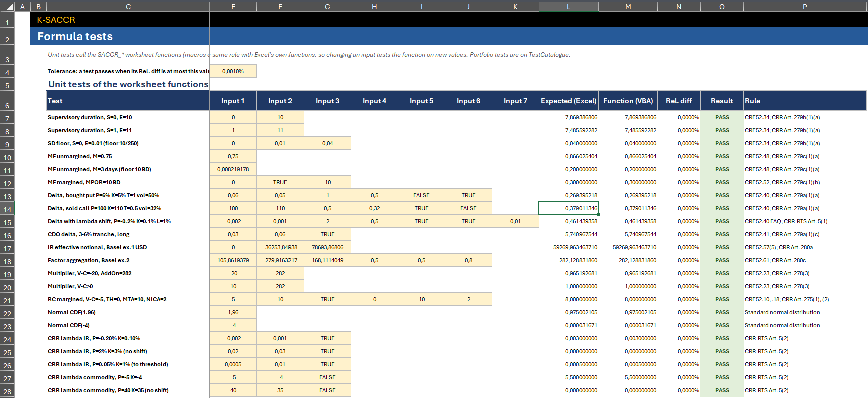Click the Function (VBA) header
The width and height of the screenshot is (868, 398).
pyautogui.click(x=628, y=101)
